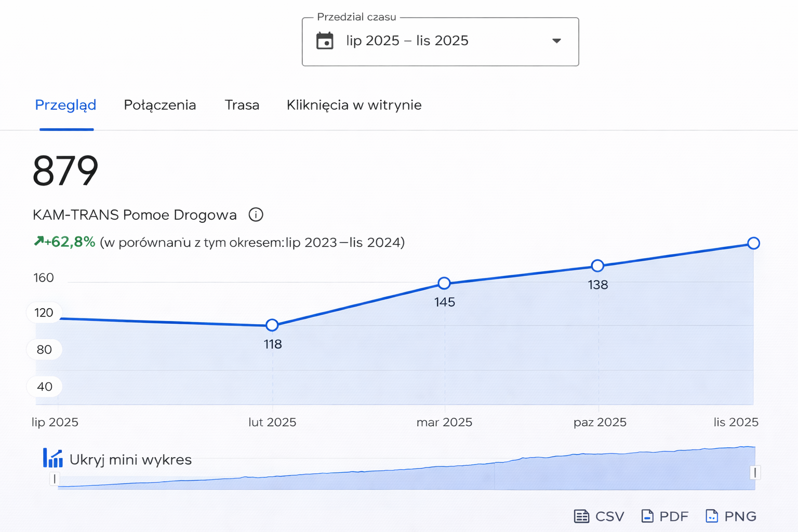Click the PDF file icon
This screenshot has height=532, width=798.
[x=647, y=516]
